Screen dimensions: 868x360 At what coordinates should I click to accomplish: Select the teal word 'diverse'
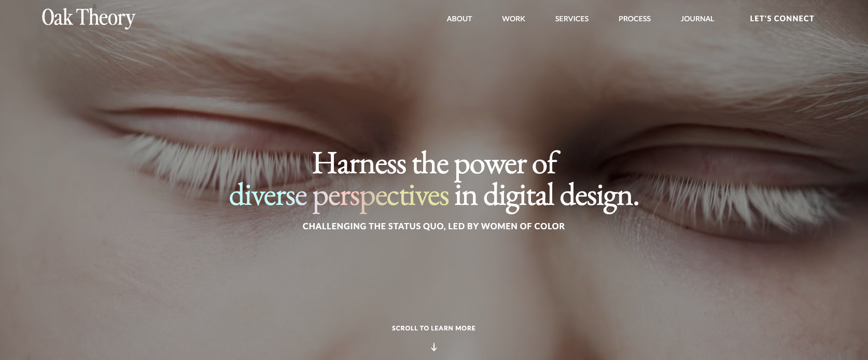click(268, 196)
